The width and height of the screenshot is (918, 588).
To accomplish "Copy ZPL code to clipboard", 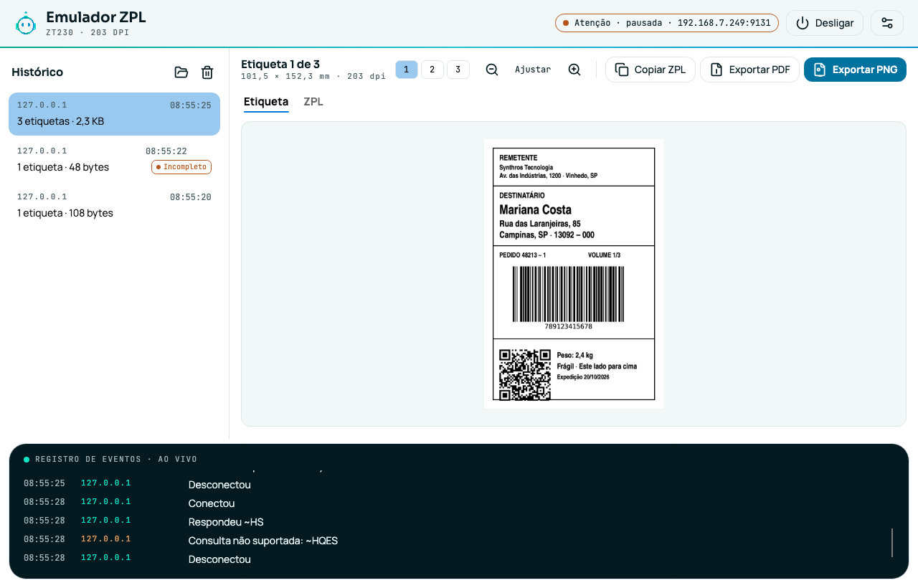I will coord(650,70).
